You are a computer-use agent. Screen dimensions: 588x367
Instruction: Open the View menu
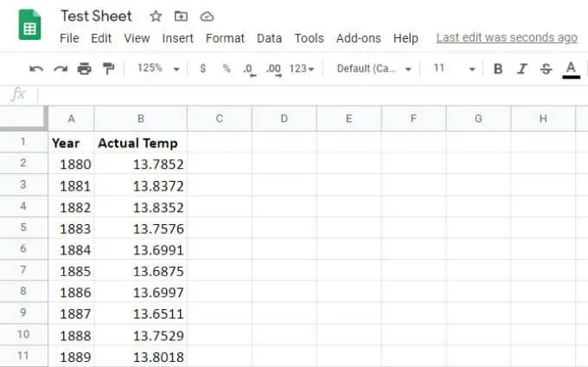click(137, 38)
